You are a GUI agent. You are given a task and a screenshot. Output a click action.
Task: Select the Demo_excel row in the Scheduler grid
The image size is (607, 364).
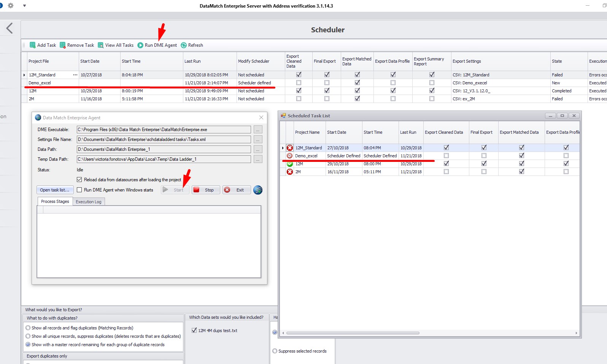pyautogui.click(x=314, y=83)
